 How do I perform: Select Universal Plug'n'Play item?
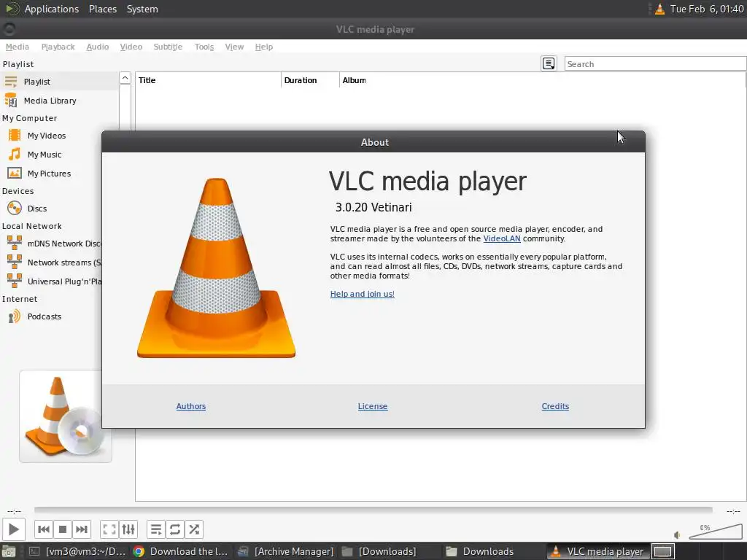click(x=53, y=281)
